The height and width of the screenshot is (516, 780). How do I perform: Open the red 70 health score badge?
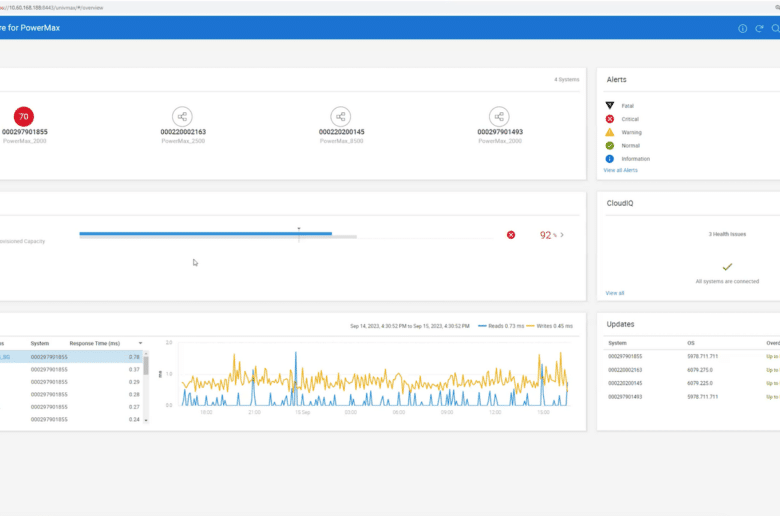pyautogui.click(x=23, y=116)
